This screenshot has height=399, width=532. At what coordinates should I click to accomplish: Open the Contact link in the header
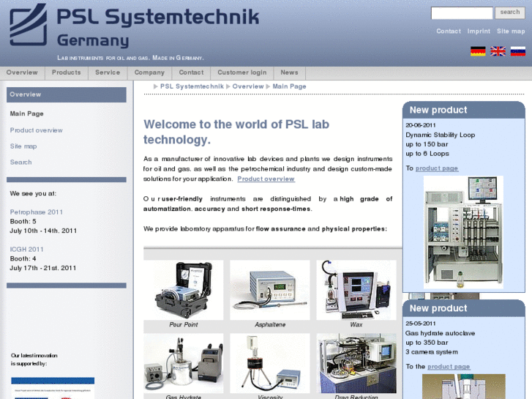(x=449, y=31)
